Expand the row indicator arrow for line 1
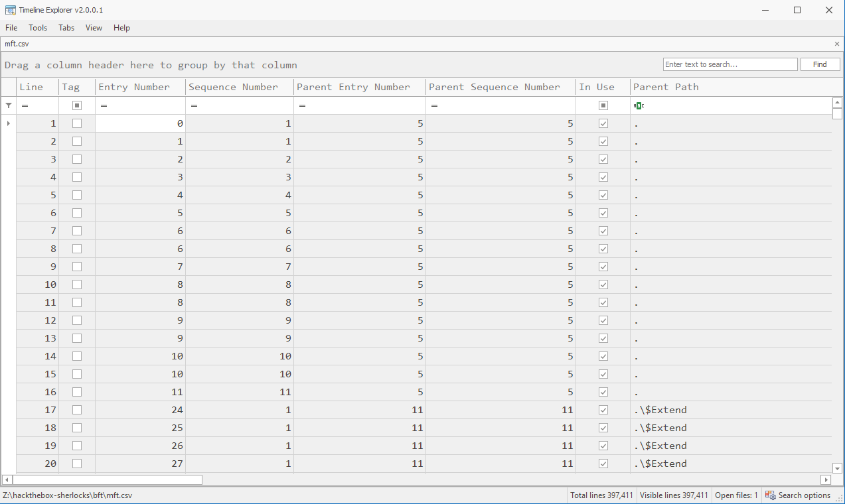Viewport: 845px width, 504px height. click(9, 123)
